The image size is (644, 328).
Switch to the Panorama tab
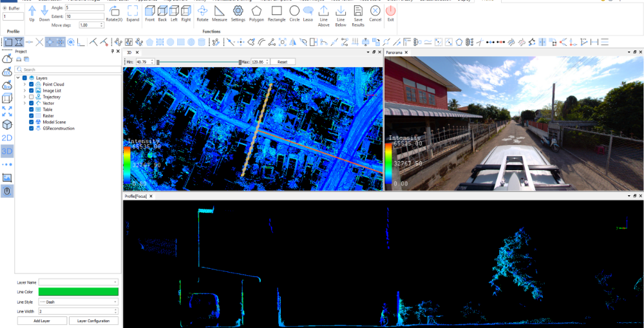click(394, 52)
